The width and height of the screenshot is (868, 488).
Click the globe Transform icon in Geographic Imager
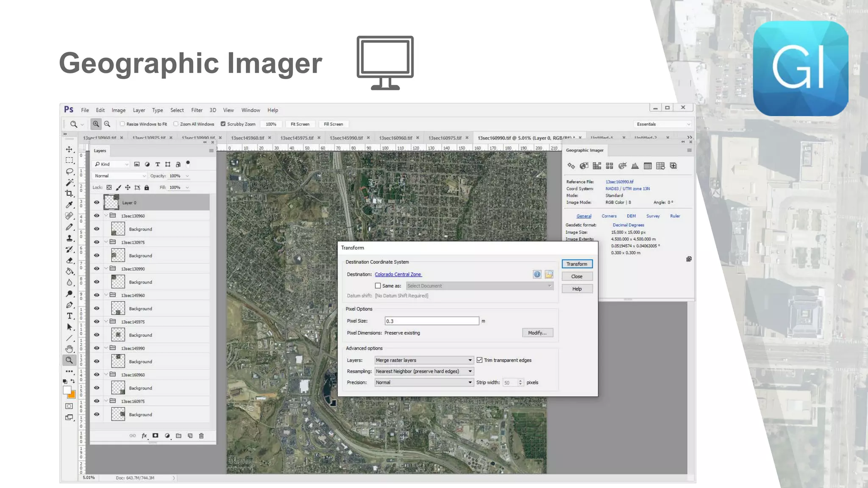point(584,166)
